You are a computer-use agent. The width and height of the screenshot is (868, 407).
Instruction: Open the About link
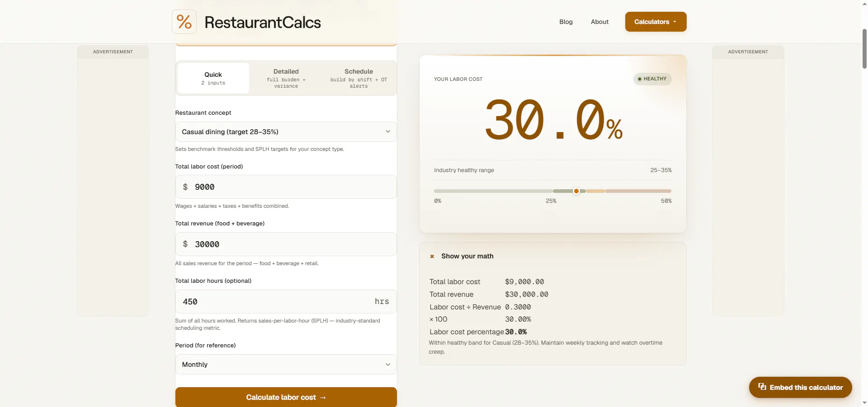click(x=599, y=22)
